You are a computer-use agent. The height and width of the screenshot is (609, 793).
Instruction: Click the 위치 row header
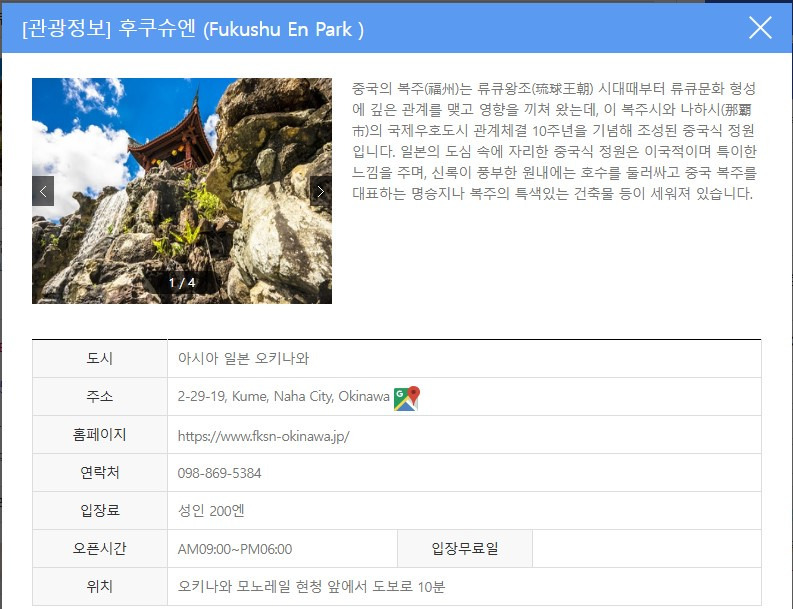tap(100, 586)
